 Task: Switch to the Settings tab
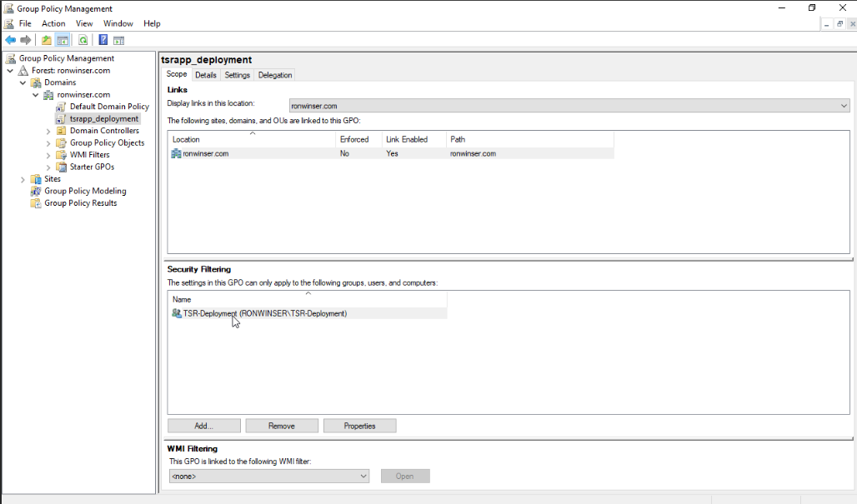(237, 75)
